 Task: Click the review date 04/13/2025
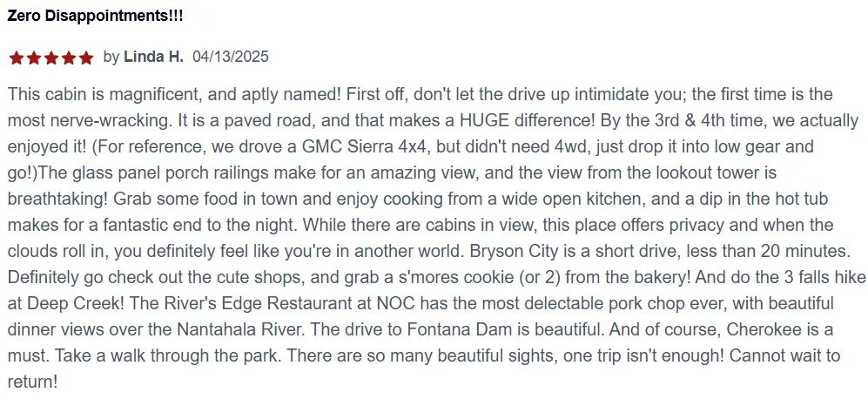[231, 57]
